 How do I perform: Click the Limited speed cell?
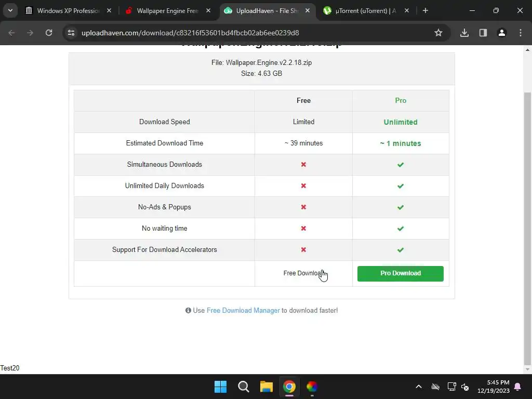(303, 122)
